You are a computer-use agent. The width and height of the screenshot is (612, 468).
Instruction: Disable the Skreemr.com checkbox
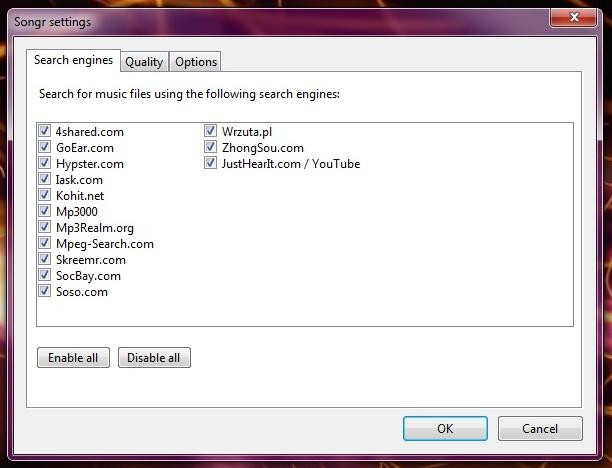(x=44, y=259)
